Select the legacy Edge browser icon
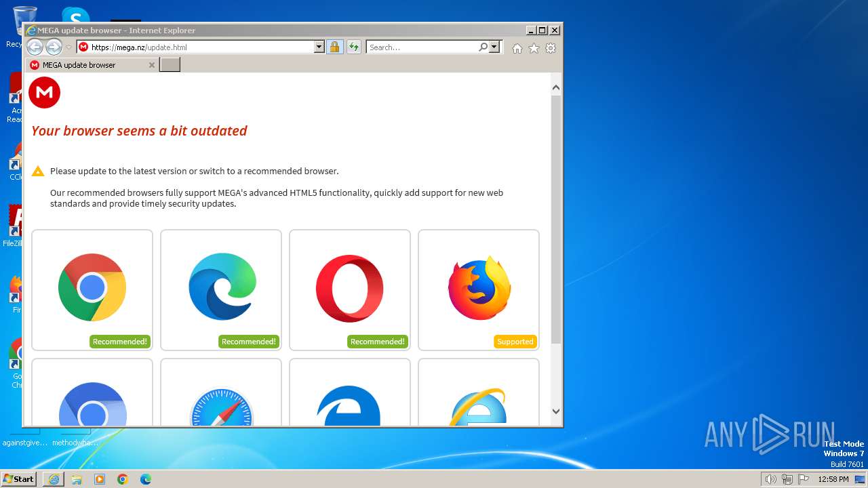This screenshot has width=868, height=488. pos(349,405)
